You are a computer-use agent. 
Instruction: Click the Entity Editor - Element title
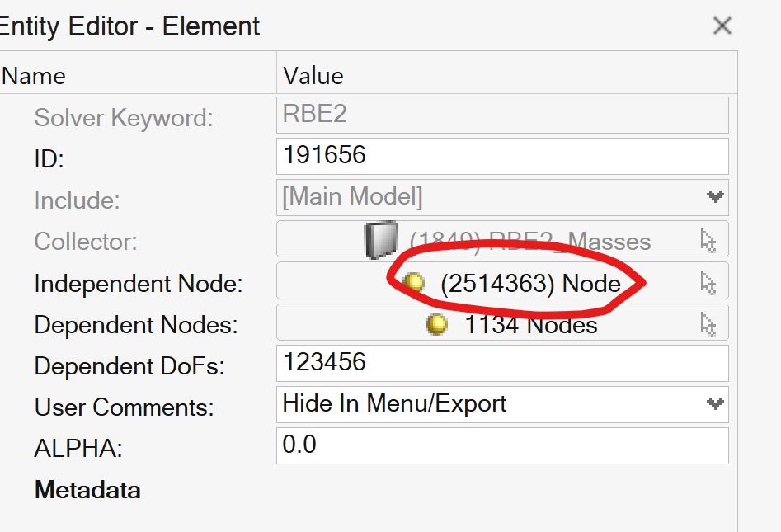click(x=129, y=26)
